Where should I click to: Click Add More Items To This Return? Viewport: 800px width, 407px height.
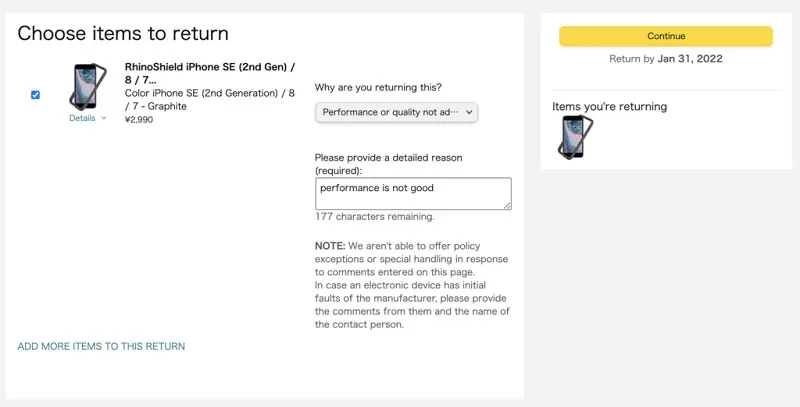101,346
